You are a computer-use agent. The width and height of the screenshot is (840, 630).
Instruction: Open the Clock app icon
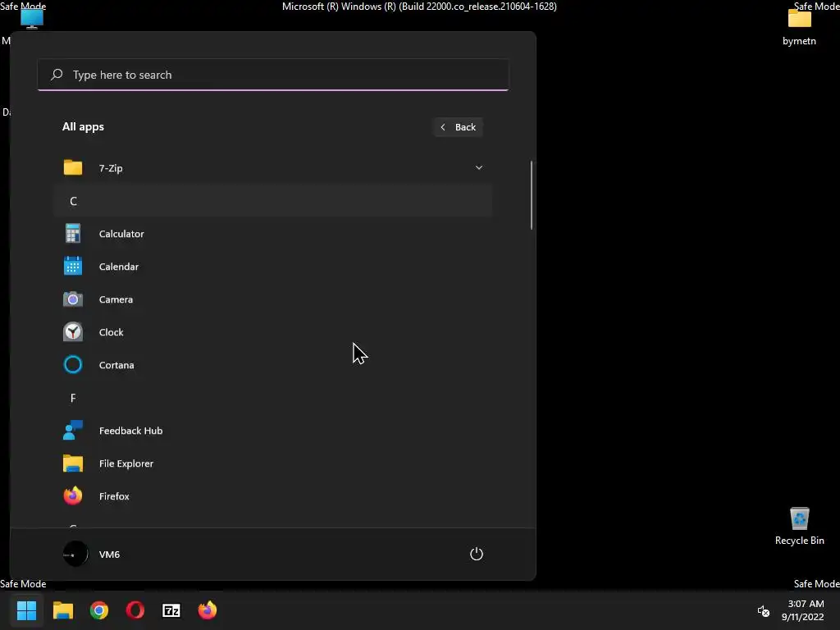pyautogui.click(x=73, y=332)
